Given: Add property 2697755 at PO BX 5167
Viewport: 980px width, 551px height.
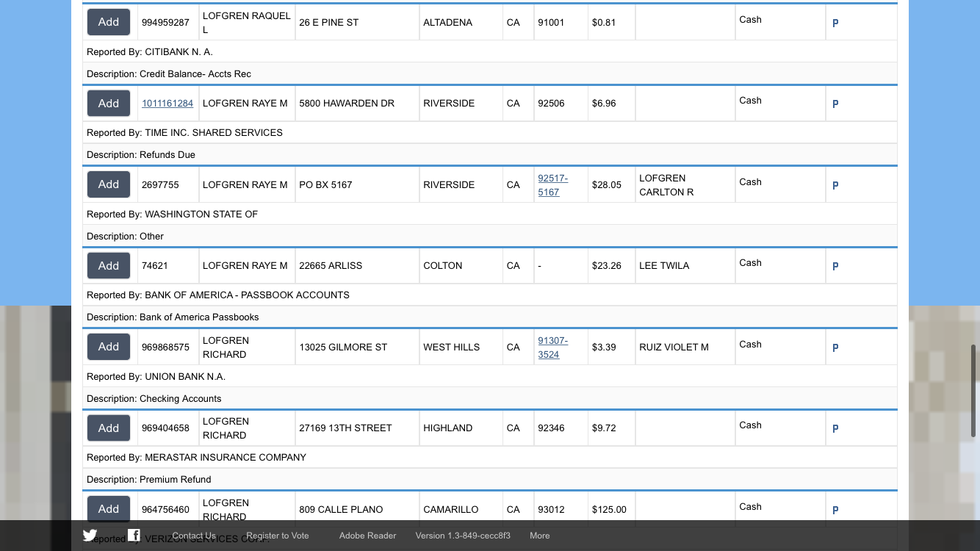Looking at the screenshot, I should coord(109,184).
